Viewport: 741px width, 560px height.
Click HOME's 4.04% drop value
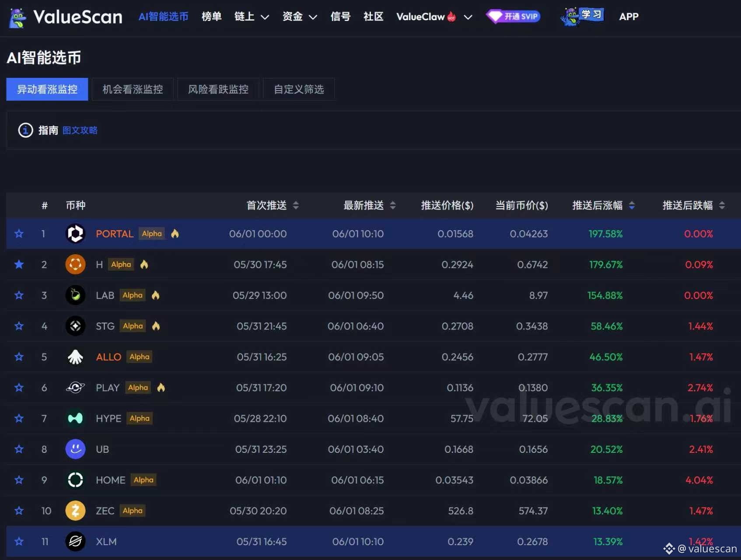point(699,480)
